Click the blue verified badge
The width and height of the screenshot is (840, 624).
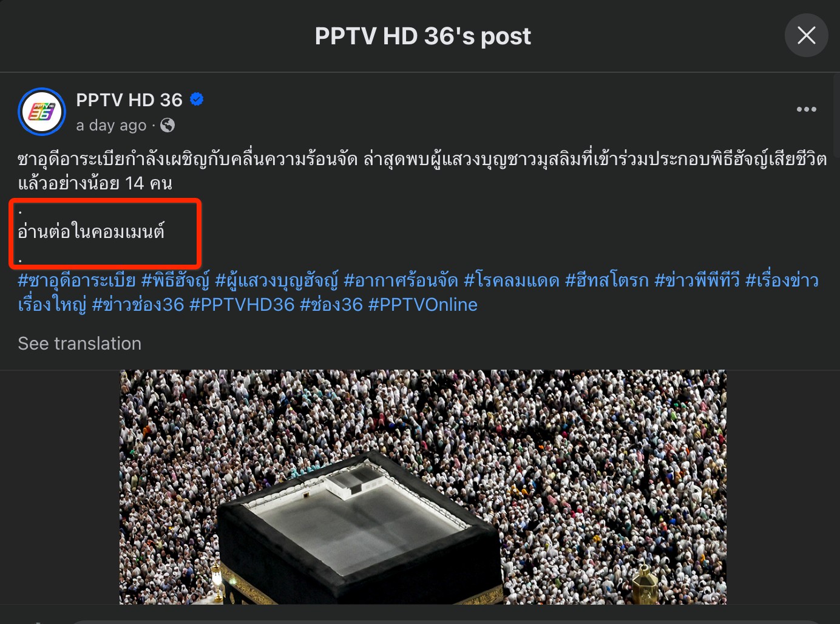tap(197, 99)
